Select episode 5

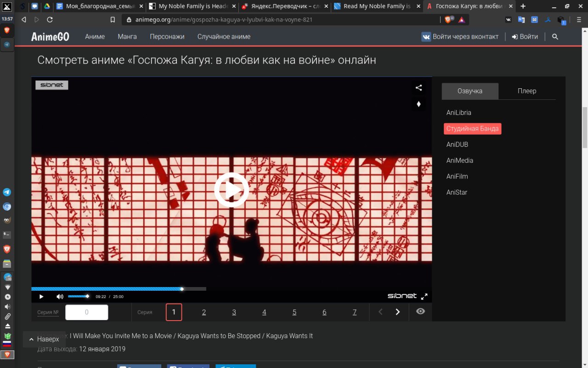pos(294,312)
